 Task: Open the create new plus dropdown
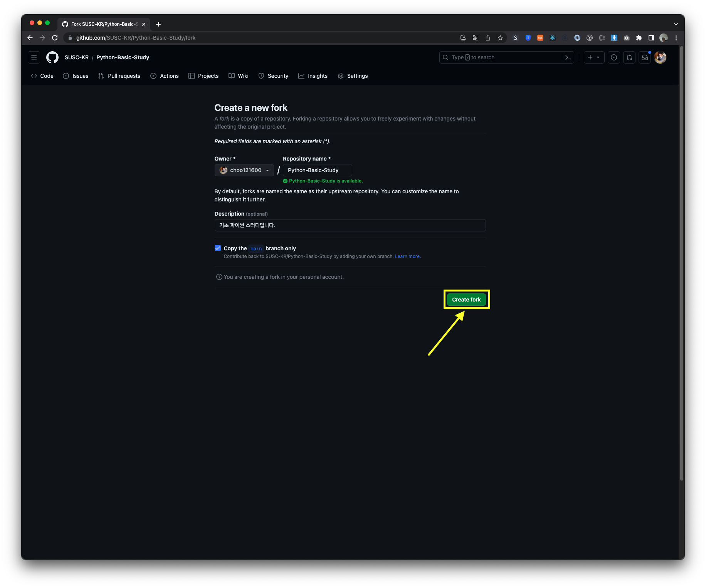point(594,57)
